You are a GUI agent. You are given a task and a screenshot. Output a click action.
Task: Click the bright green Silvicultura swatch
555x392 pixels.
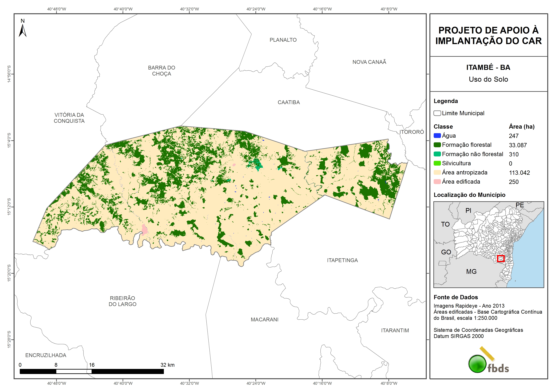click(x=437, y=163)
